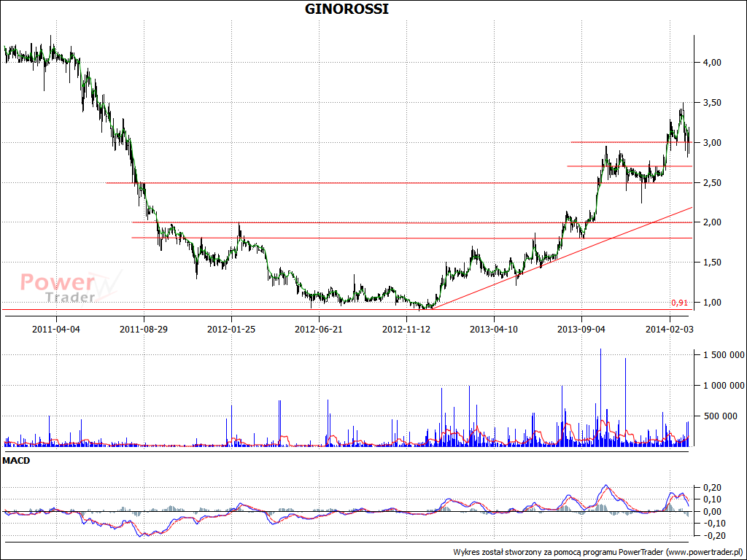The image size is (747, 560).
Task: Click the 2012-06-21 date label
Action: [319, 329]
